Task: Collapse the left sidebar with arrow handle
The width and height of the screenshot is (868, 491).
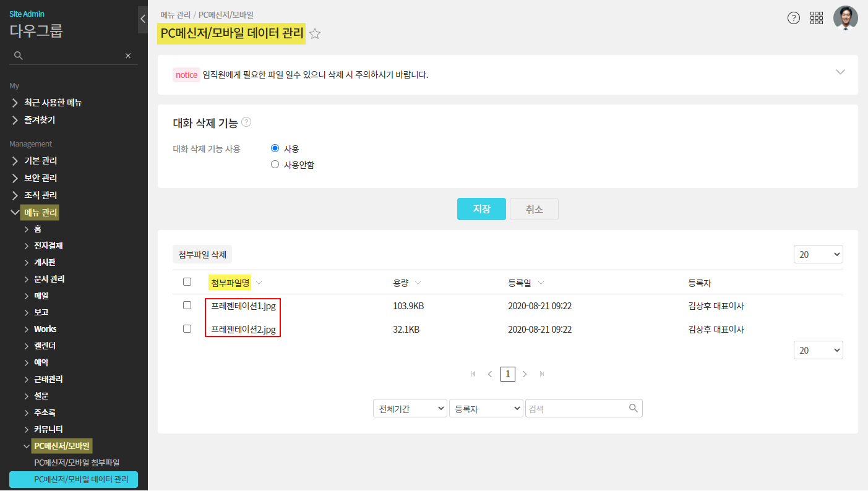Action: coord(143,19)
